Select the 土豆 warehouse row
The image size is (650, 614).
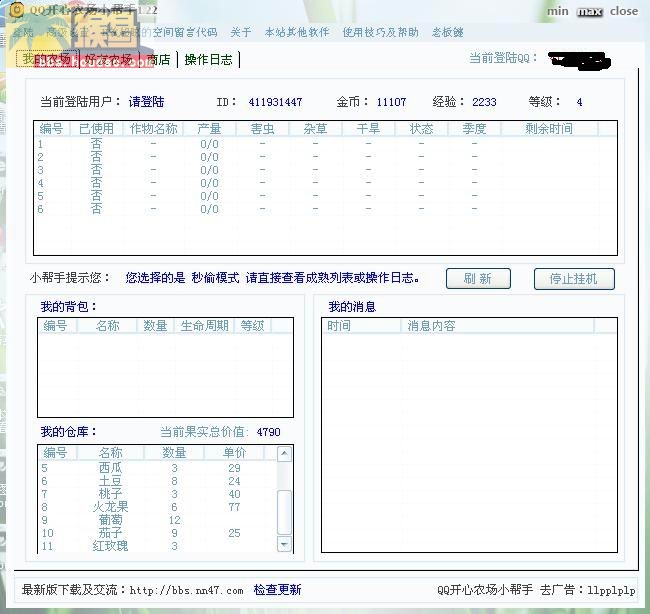click(x=158, y=481)
